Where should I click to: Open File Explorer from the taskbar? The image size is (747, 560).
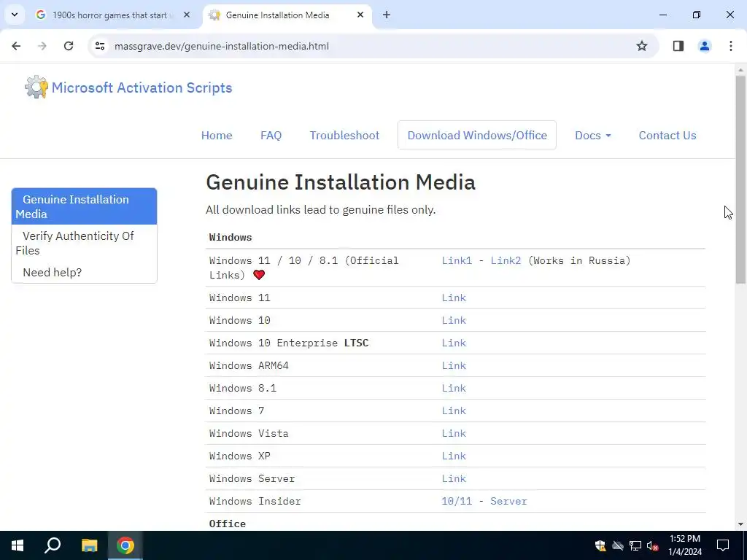coord(89,545)
